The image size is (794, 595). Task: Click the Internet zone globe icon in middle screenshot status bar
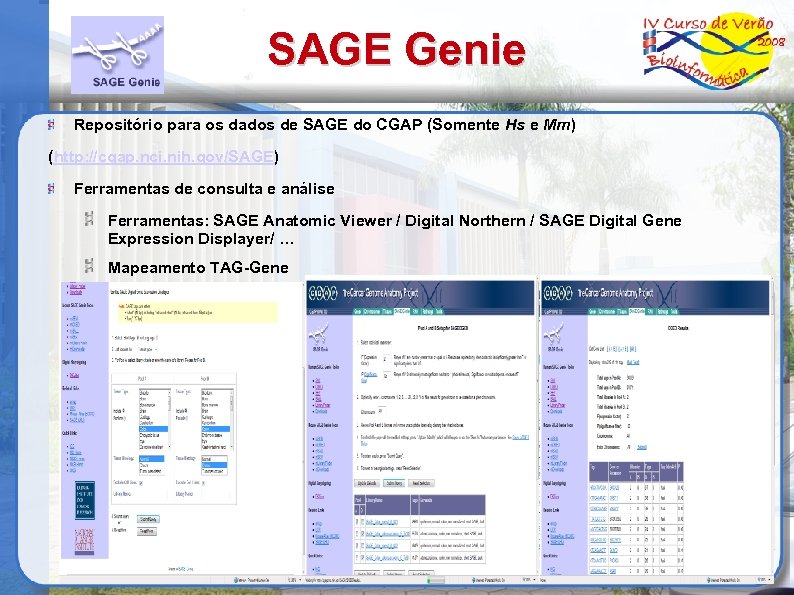(473, 579)
